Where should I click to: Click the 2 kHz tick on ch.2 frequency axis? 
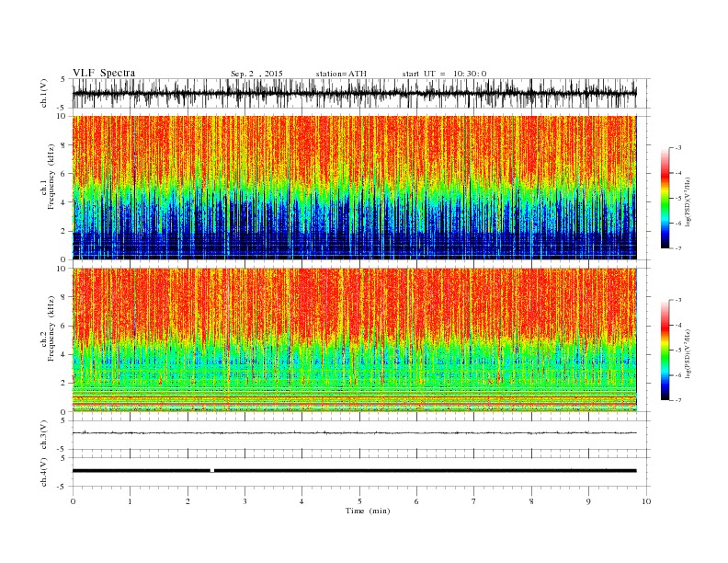pyautogui.click(x=63, y=384)
